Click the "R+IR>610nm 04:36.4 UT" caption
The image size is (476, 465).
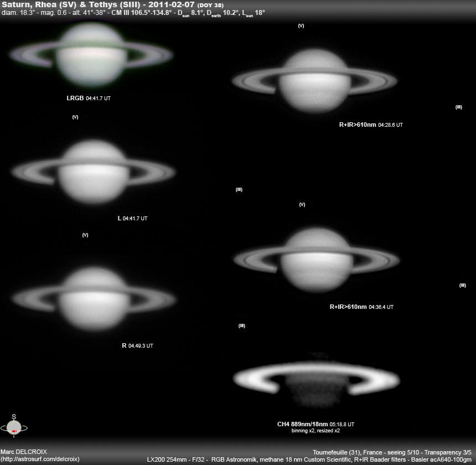[361, 307]
